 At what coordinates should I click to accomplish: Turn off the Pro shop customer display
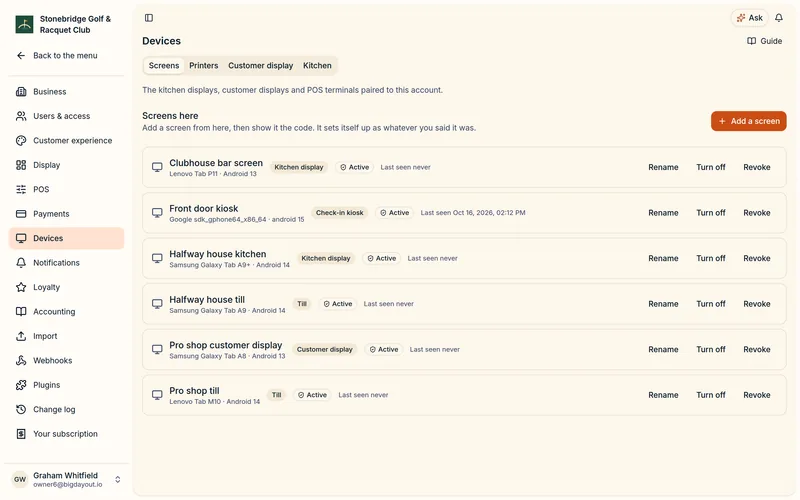coord(711,349)
